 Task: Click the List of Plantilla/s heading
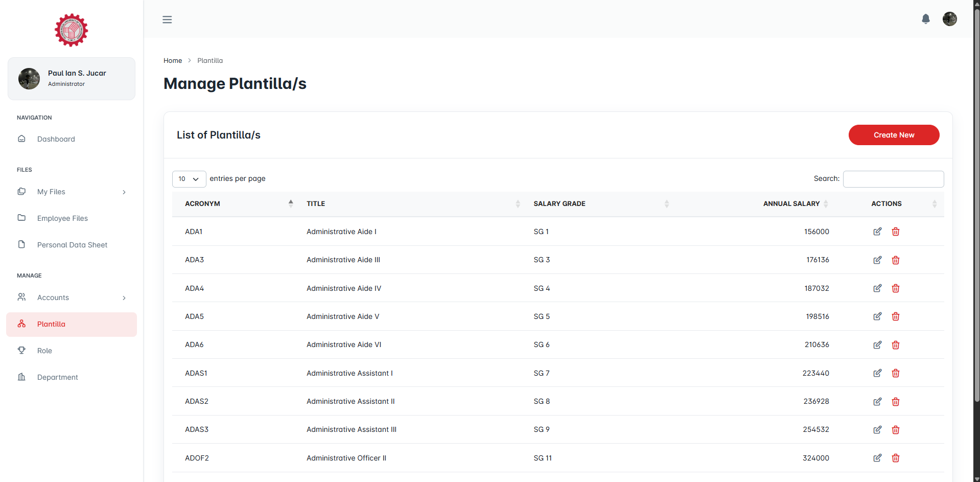point(219,135)
